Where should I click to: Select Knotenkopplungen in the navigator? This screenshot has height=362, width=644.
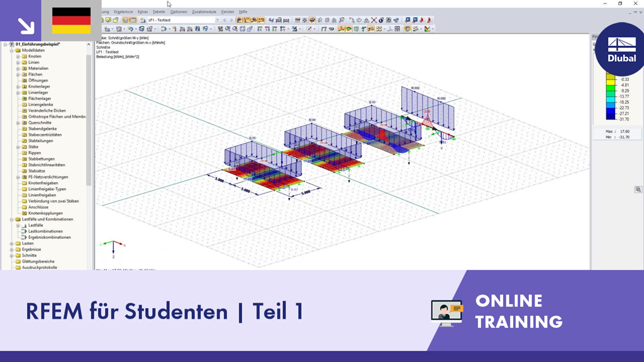[x=45, y=214]
